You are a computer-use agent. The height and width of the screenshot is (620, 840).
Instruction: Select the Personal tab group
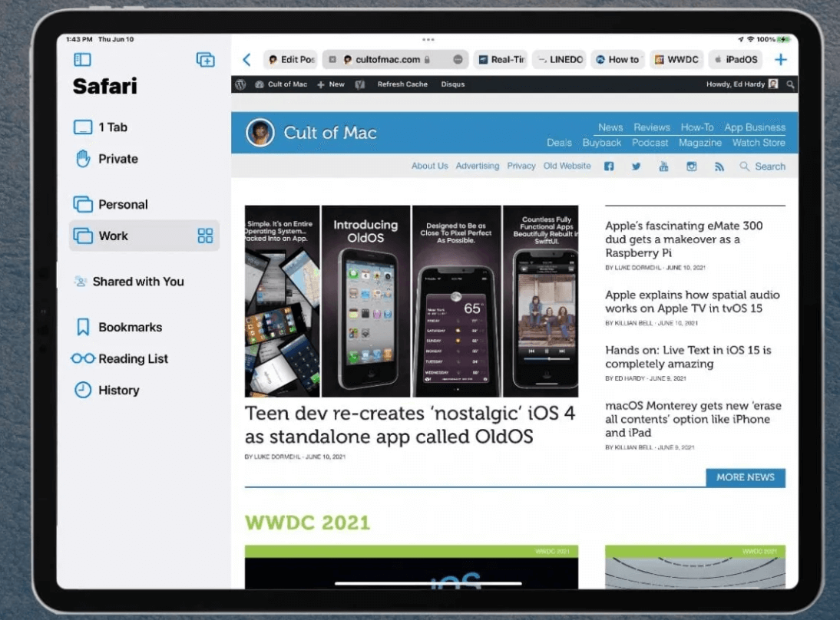pyautogui.click(x=144, y=205)
